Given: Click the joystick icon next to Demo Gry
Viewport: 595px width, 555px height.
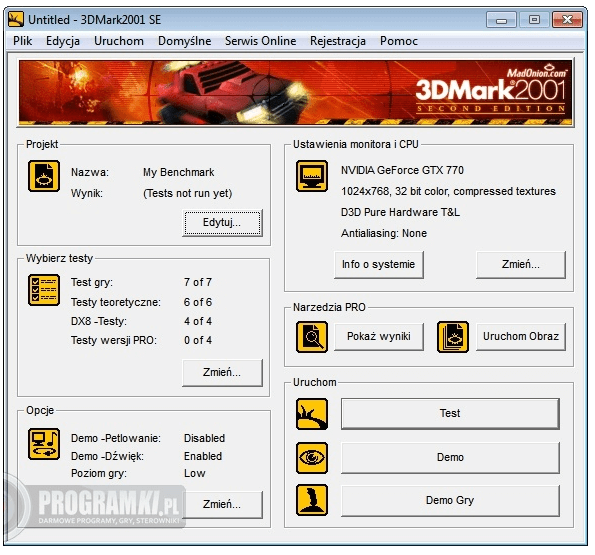Looking at the screenshot, I should point(312,500).
